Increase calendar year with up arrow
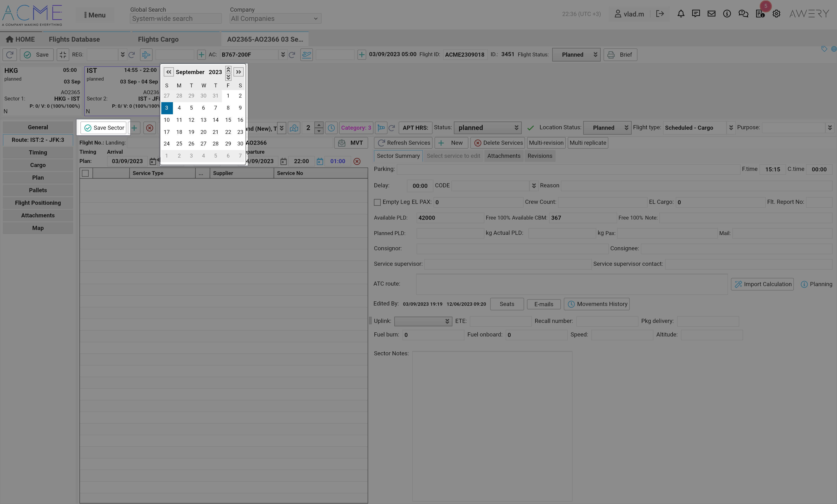The width and height of the screenshot is (837, 504). point(228,69)
